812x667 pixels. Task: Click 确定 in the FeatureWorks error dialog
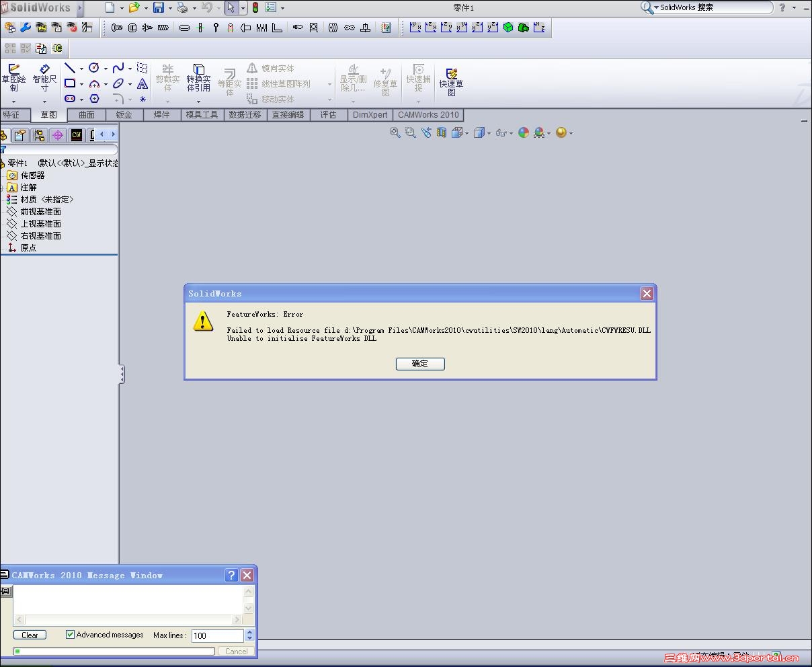click(420, 364)
